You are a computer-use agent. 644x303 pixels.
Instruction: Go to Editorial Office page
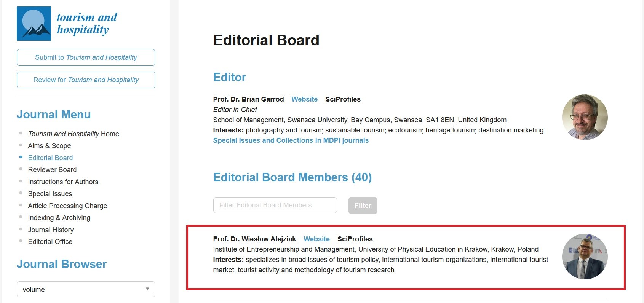pos(50,242)
